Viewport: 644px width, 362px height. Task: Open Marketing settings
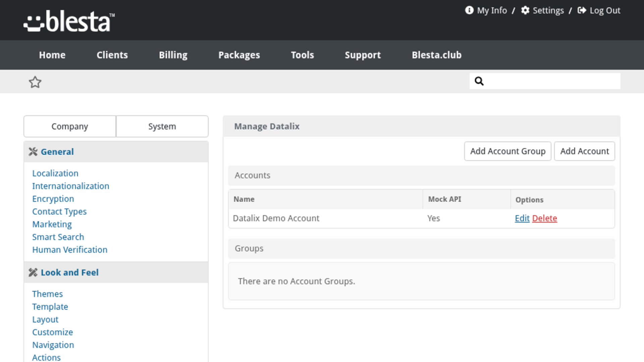point(52,224)
